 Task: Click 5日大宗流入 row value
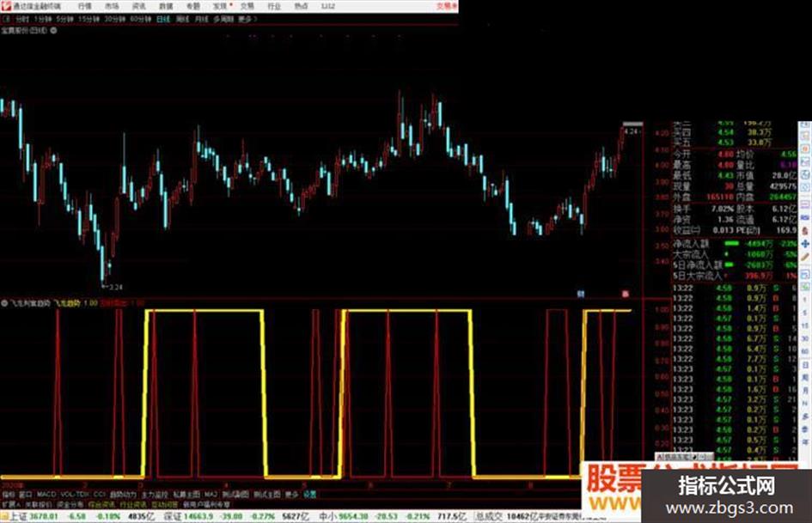point(758,276)
